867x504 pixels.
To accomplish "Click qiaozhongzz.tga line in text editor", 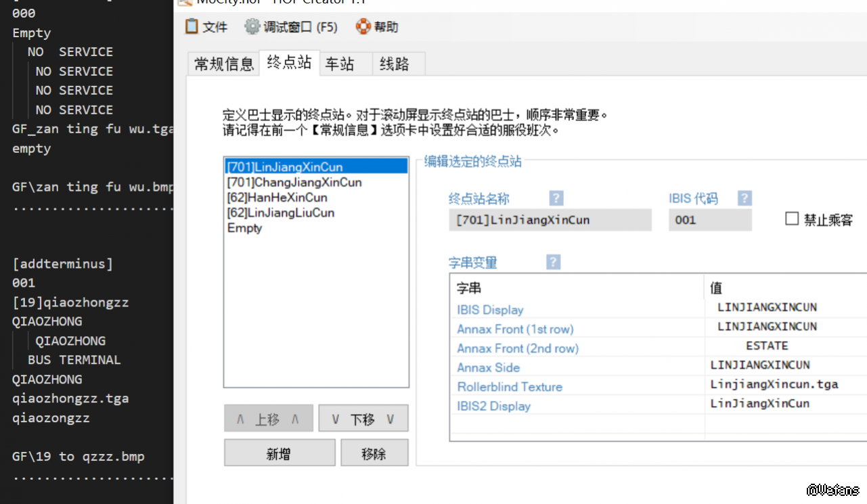I will click(70, 398).
